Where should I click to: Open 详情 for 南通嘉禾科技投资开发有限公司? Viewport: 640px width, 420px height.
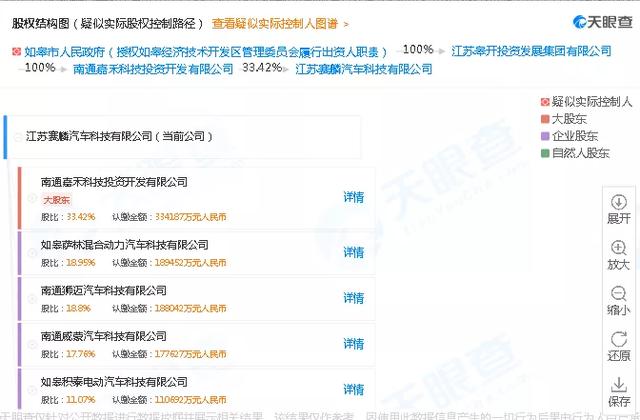[x=353, y=197]
